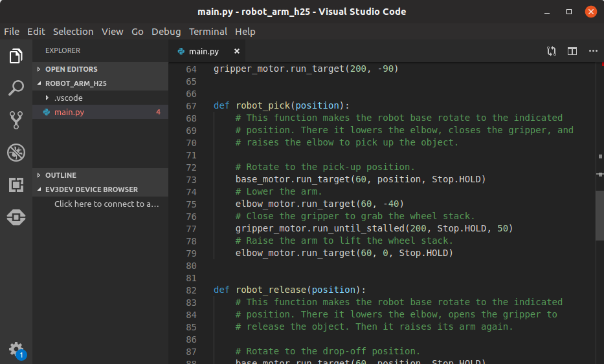The image size is (604, 364).
Task: Expand the Open Editors section
Action: click(71, 69)
